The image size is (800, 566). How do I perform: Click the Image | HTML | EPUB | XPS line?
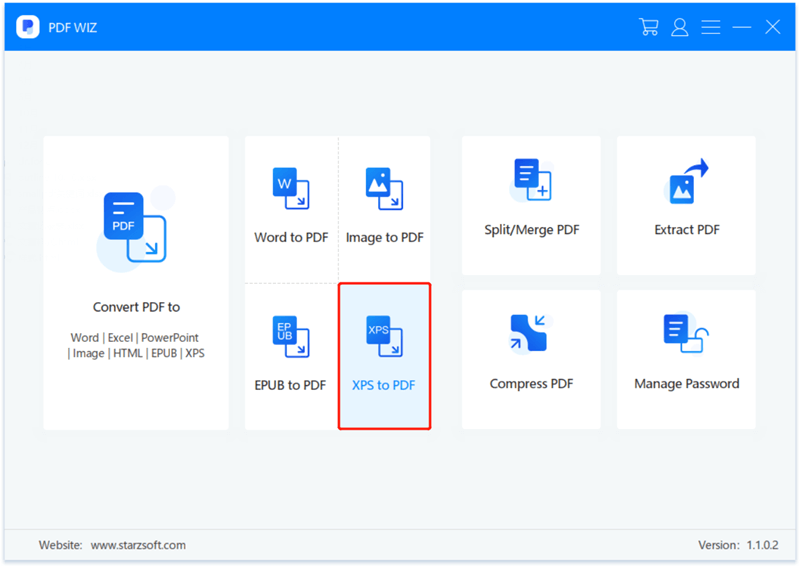tap(136, 353)
